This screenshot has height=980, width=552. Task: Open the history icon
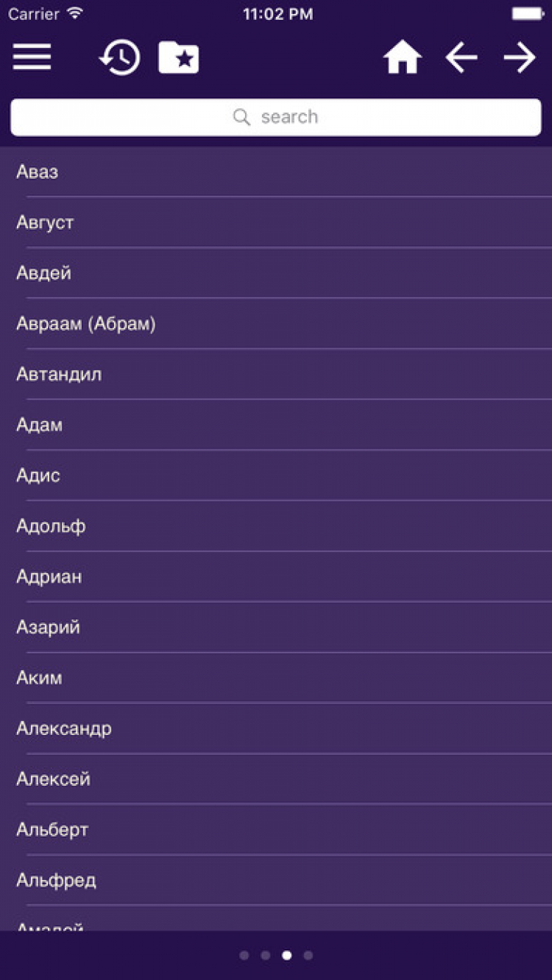pyautogui.click(x=120, y=57)
